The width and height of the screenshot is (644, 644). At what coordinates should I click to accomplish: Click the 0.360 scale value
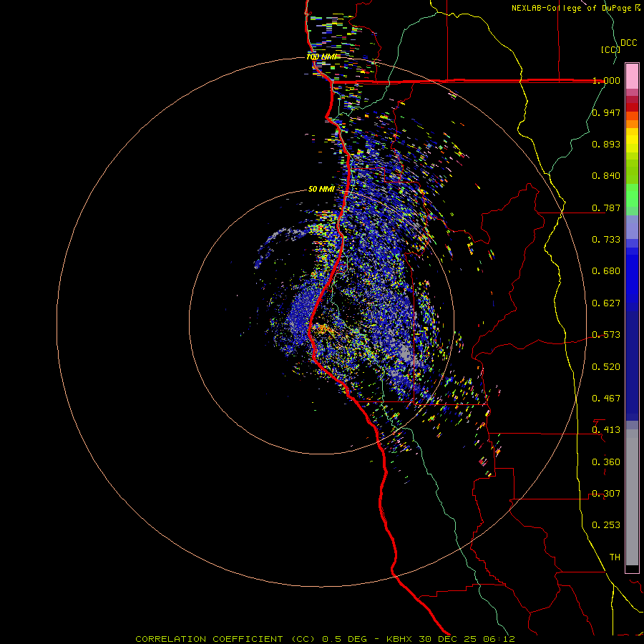coord(606,462)
